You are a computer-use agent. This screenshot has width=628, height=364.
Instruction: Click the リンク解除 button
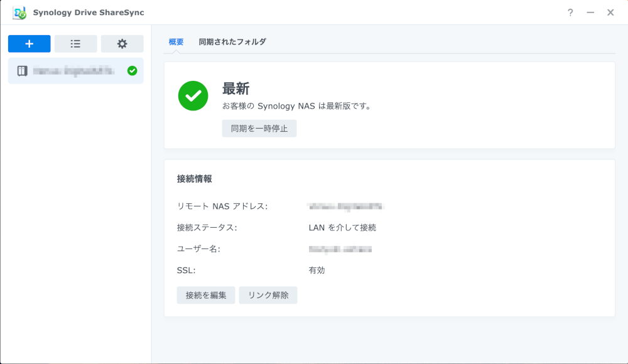(x=268, y=295)
